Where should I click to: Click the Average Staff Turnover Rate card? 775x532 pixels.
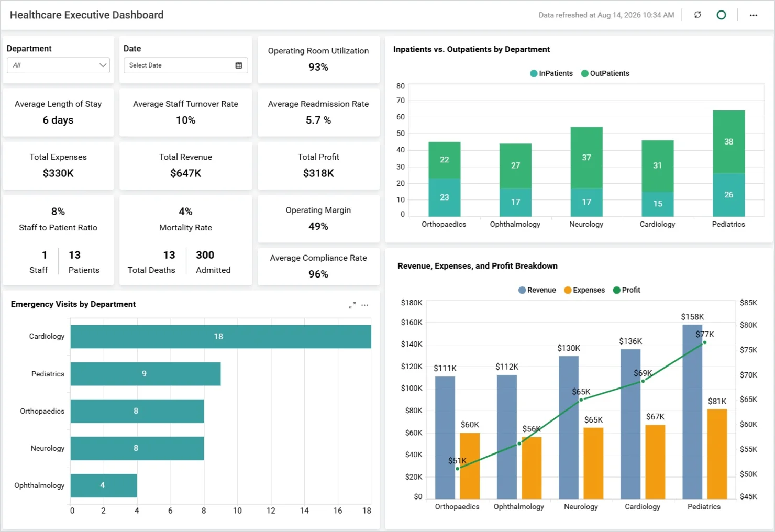pos(185,113)
